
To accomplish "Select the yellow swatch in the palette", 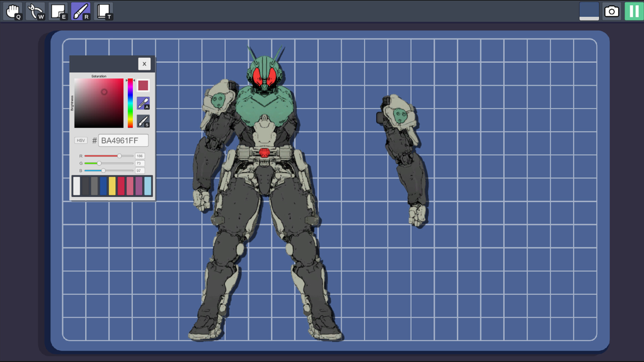I will click(x=112, y=186).
